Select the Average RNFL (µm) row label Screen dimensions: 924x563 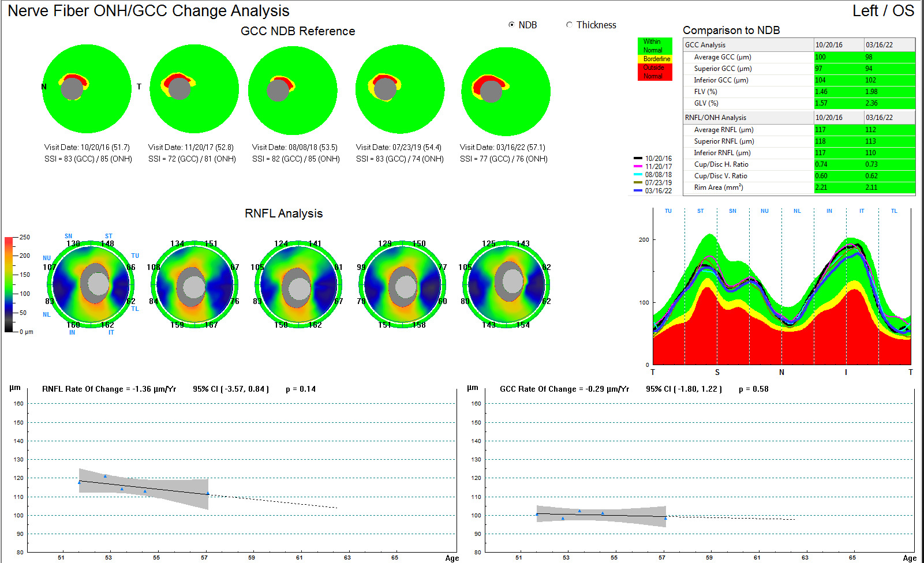(x=724, y=130)
